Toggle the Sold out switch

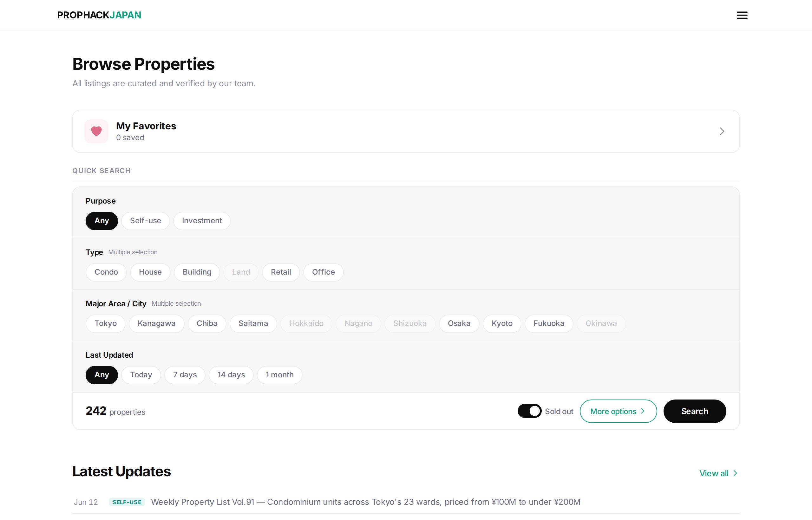(x=529, y=411)
